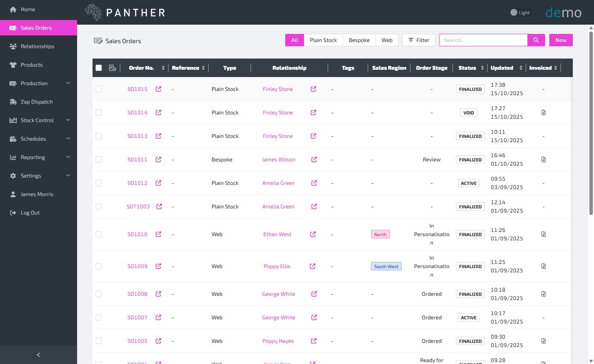Viewport: 594px width, 364px height.
Task: Open external link icon next to Ethan West
Action: [313, 234]
